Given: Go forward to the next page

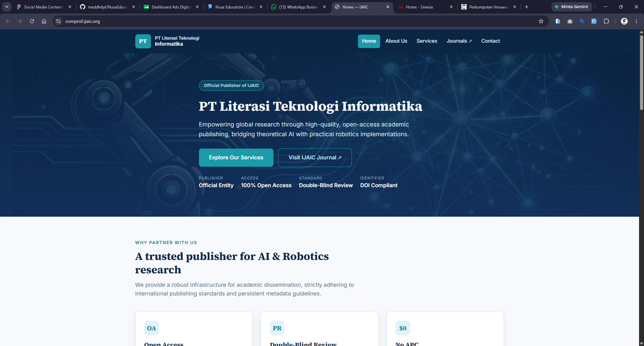Looking at the screenshot, I should 20,21.
